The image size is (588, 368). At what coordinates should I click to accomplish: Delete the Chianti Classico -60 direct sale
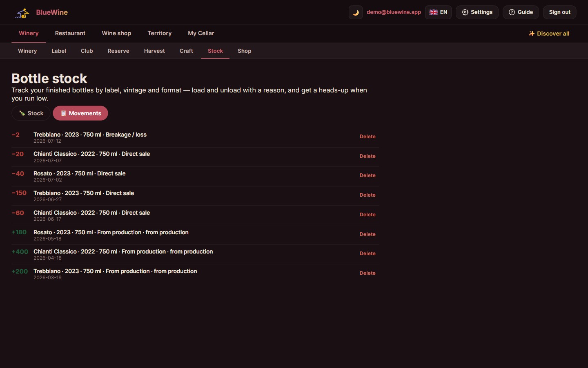[367, 215]
